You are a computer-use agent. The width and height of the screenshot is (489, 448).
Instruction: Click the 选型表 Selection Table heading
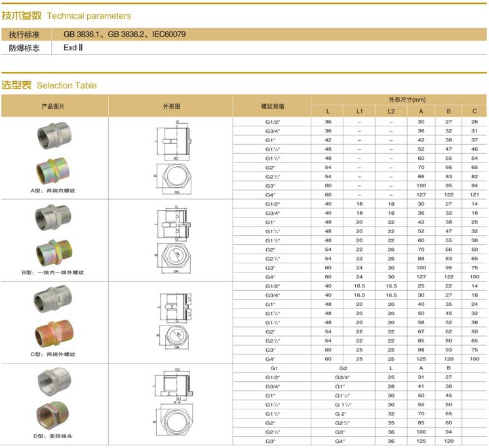pos(49,85)
